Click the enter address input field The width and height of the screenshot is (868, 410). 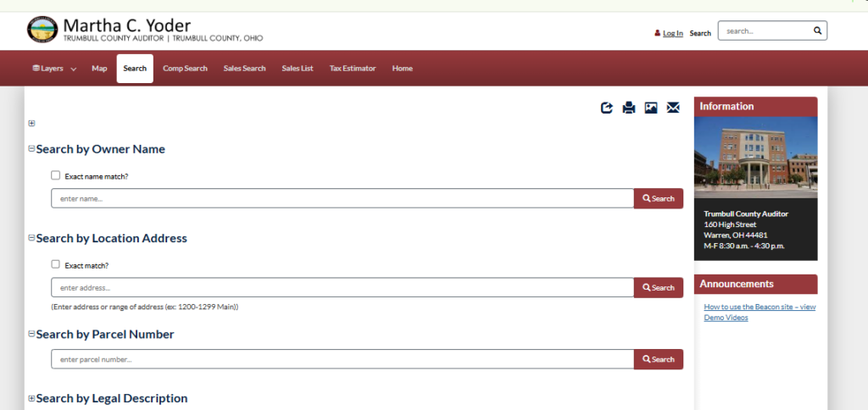point(342,288)
